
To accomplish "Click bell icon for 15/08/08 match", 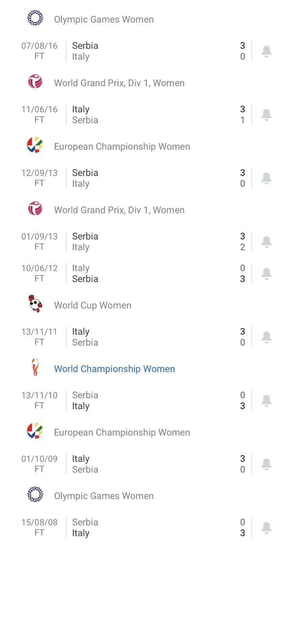I will (266, 528).
